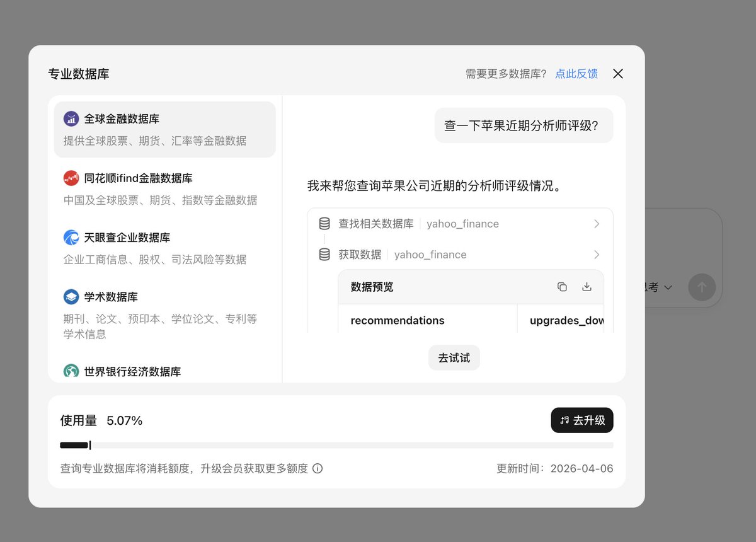Screen dimensions: 756x542
Task: Close the 专业数据库 dialog
Action: coord(618,74)
